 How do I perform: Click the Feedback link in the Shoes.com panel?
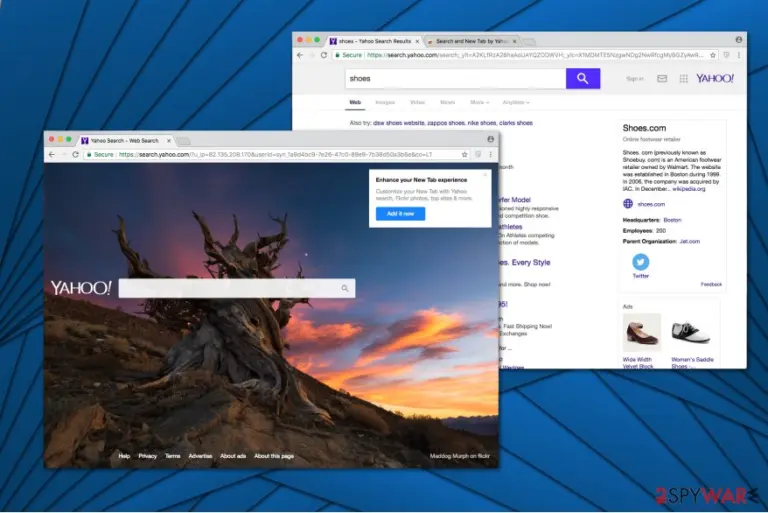pyautogui.click(x=711, y=284)
